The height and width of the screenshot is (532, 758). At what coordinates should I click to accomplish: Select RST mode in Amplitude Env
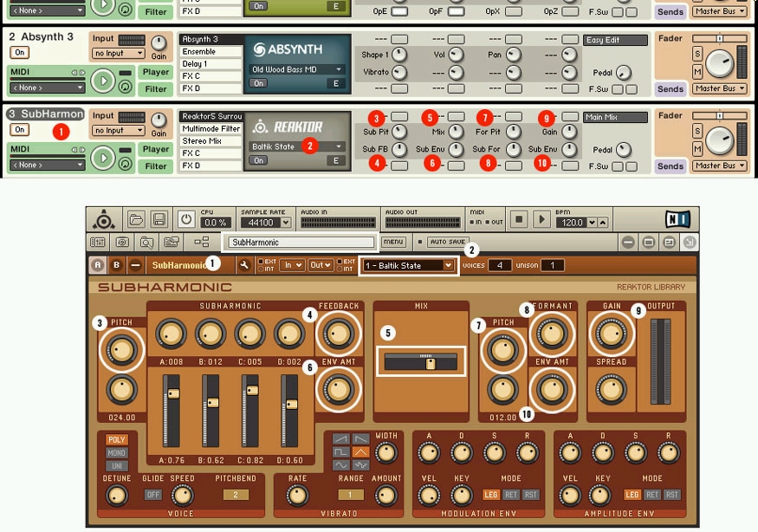[x=672, y=495]
